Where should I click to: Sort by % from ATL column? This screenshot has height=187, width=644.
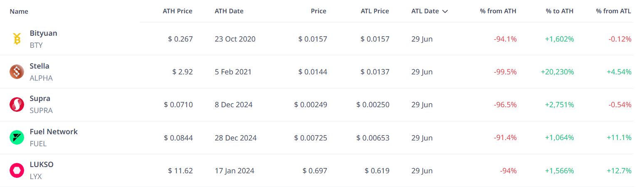tap(613, 11)
